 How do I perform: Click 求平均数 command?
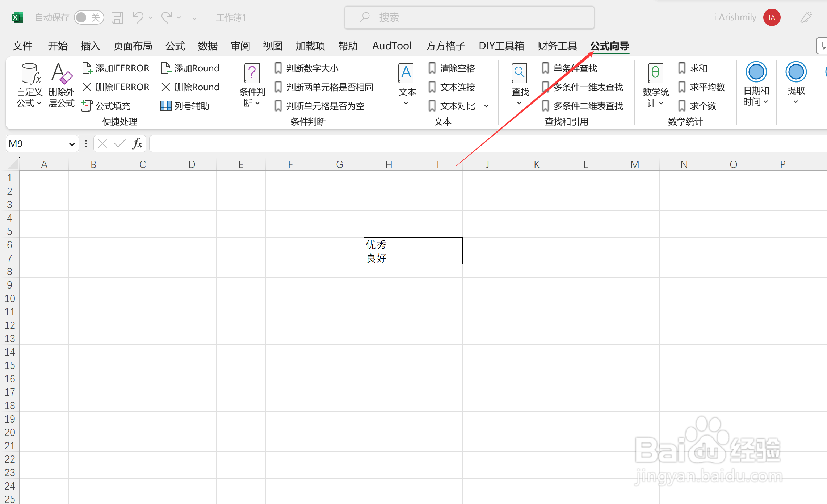[702, 87]
